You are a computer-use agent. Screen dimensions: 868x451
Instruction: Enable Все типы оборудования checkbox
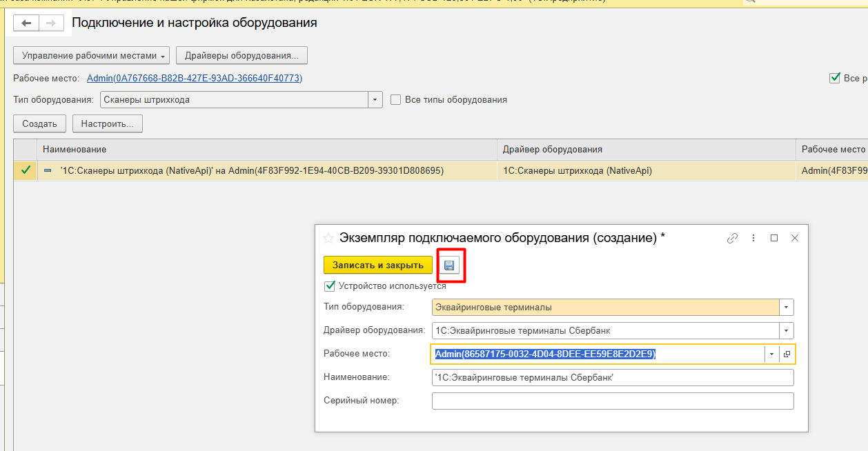396,100
